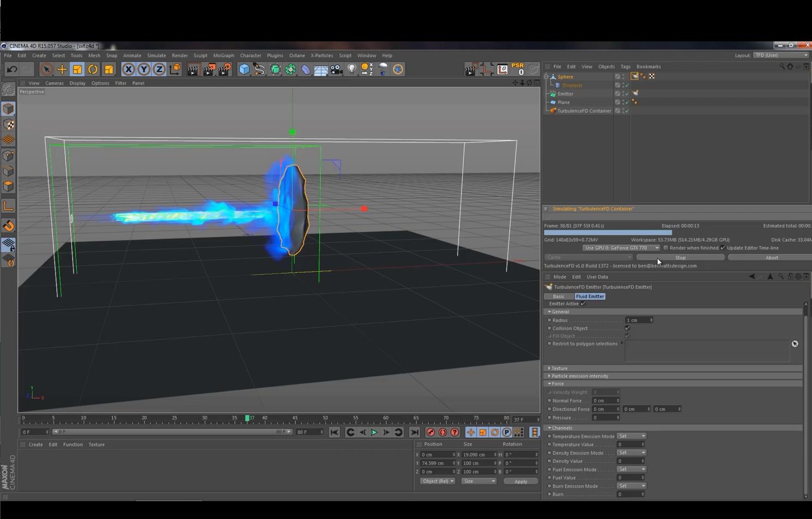The height and width of the screenshot is (519, 812).
Task: Open Object (Rel) coordinate dropdown
Action: [437, 481]
